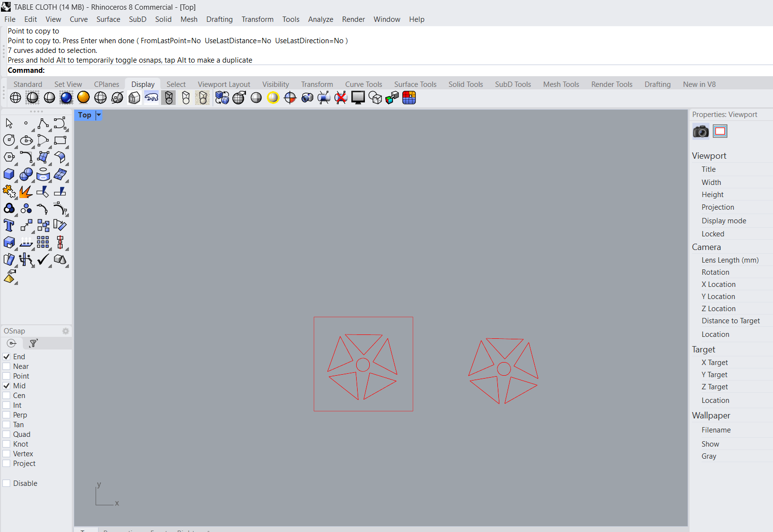Select the Box solid tool
The image size is (773, 532).
tap(9, 174)
